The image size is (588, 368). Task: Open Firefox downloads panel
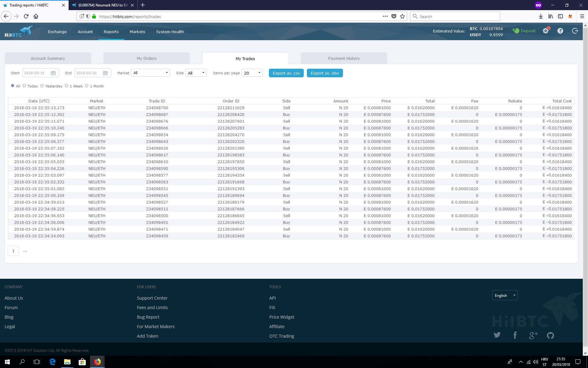[x=541, y=16]
